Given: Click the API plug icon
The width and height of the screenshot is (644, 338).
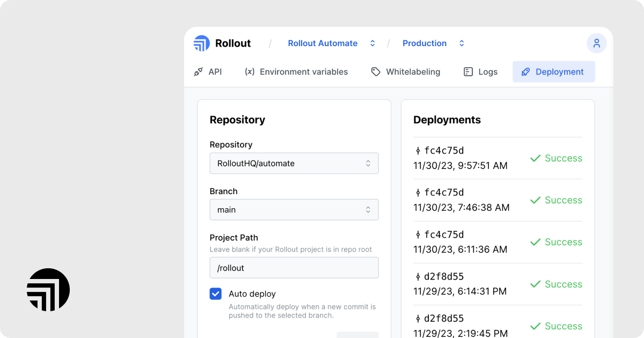Looking at the screenshot, I should point(199,72).
